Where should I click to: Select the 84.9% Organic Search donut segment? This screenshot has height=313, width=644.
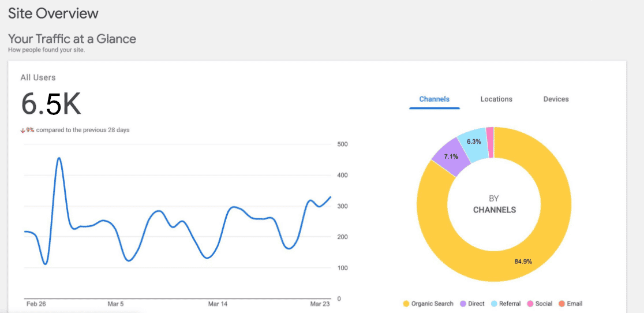pyautogui.click(x=523, y=262)
